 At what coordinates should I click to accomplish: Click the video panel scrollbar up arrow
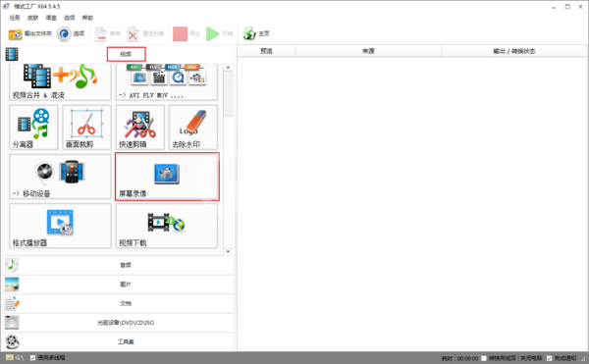point(228,67)
